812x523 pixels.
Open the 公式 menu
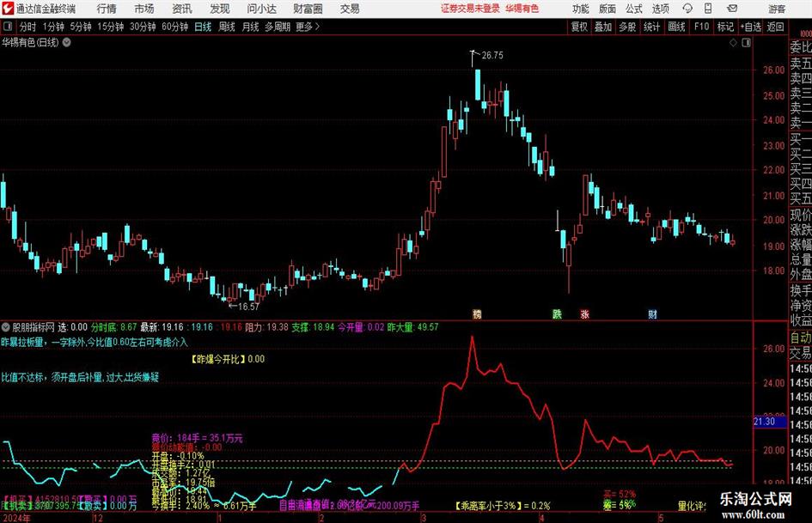[x=633, y=9]
